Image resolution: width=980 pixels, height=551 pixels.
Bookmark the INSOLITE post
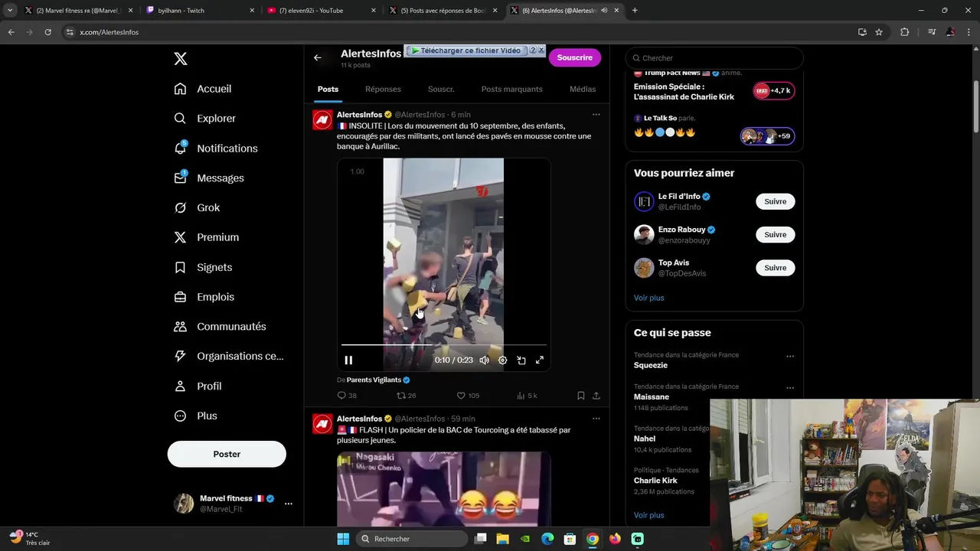click(x=580, y=396)
